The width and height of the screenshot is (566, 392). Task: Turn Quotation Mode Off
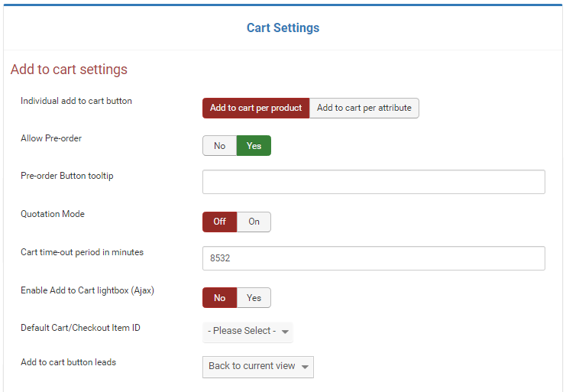pos(219,222)
